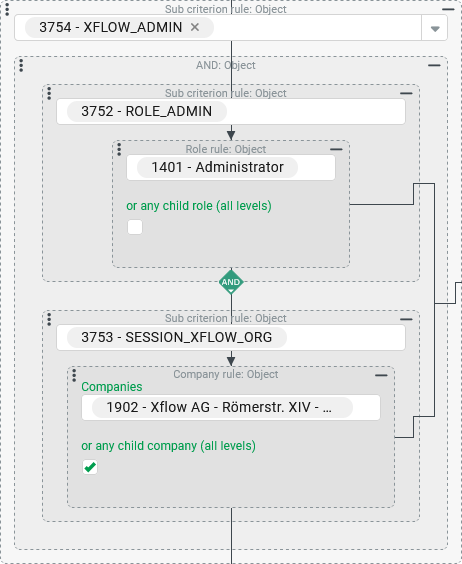Click ROLE_ADMIN sub criterion dots handle

click(49, 94)
